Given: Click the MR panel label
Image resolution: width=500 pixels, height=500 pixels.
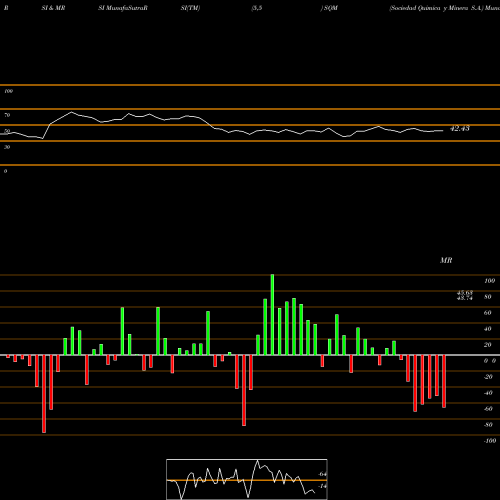Looking at the screenshot, I should [446, 260].
